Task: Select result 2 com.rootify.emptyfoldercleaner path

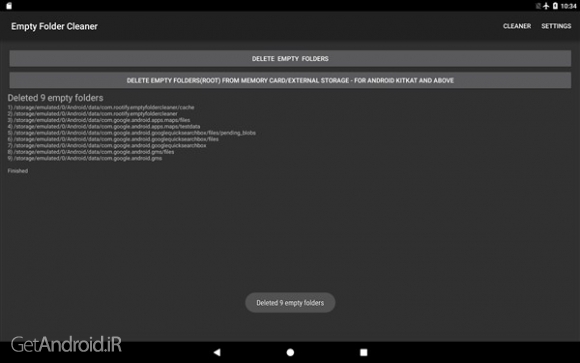Action: pyautogui.click(x=92, y=114)
